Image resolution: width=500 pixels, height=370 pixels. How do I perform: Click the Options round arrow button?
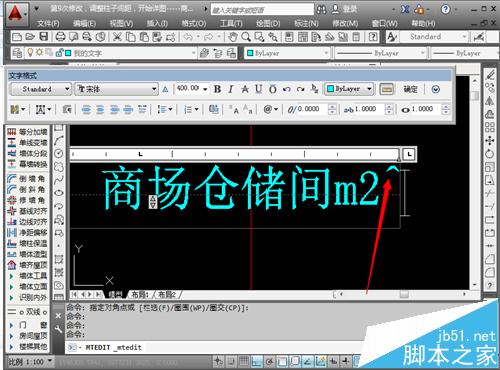tap(436, 89)
